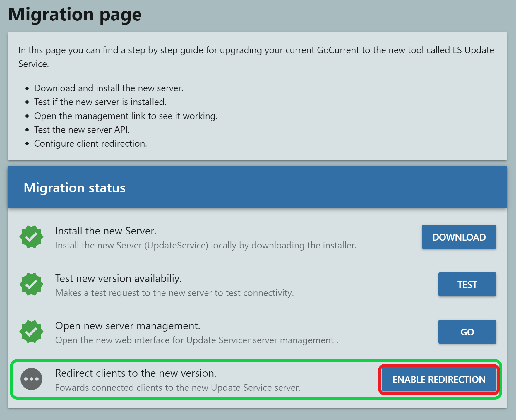Click 'Configure client redirection.' bullet
This screenshot has height=420, width=516.
pos(90,143)
